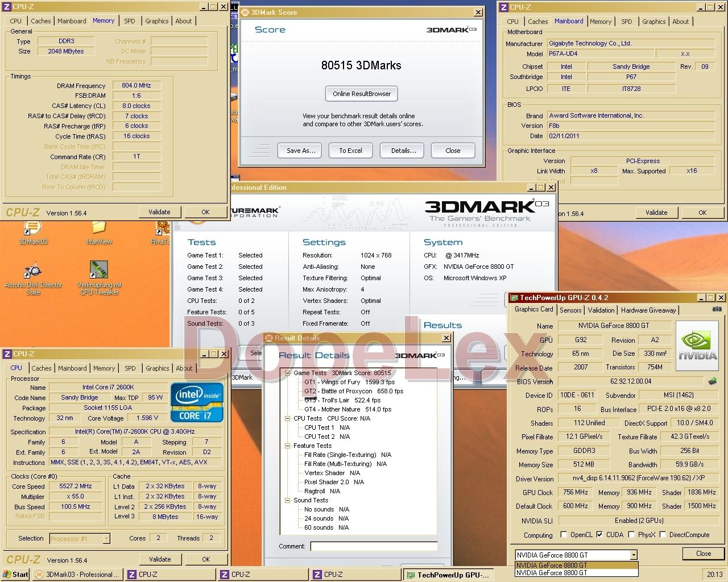Open the IrfanView desktop icon

99,232
